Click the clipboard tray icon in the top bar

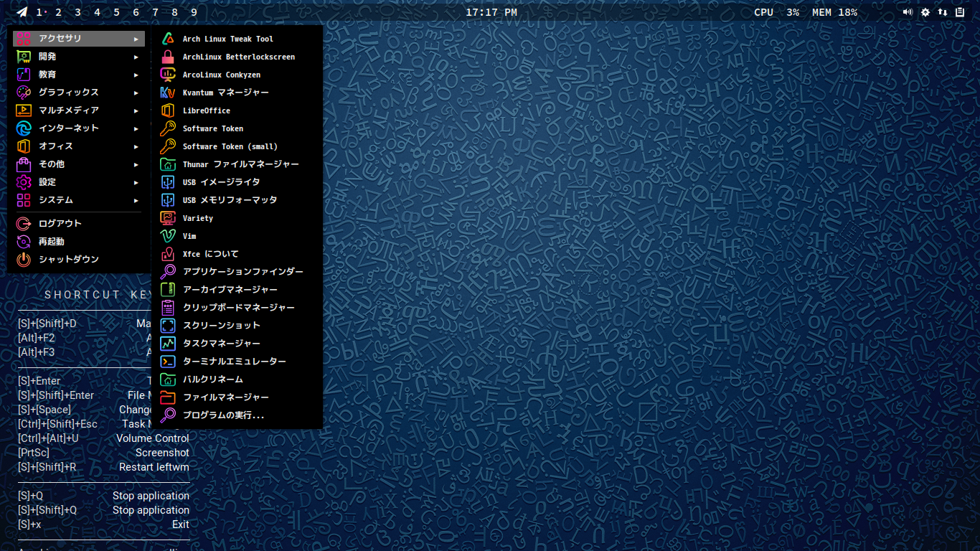pyautogui.click(x=960, y=12)
